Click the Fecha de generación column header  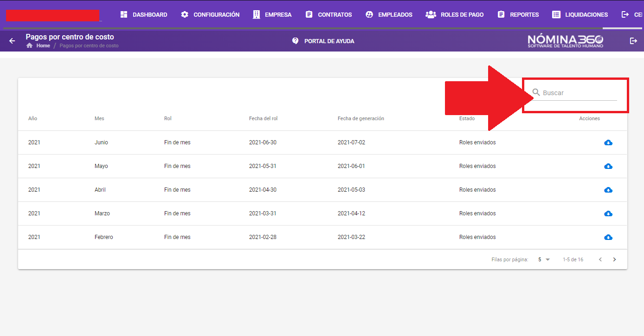[361, 118]
